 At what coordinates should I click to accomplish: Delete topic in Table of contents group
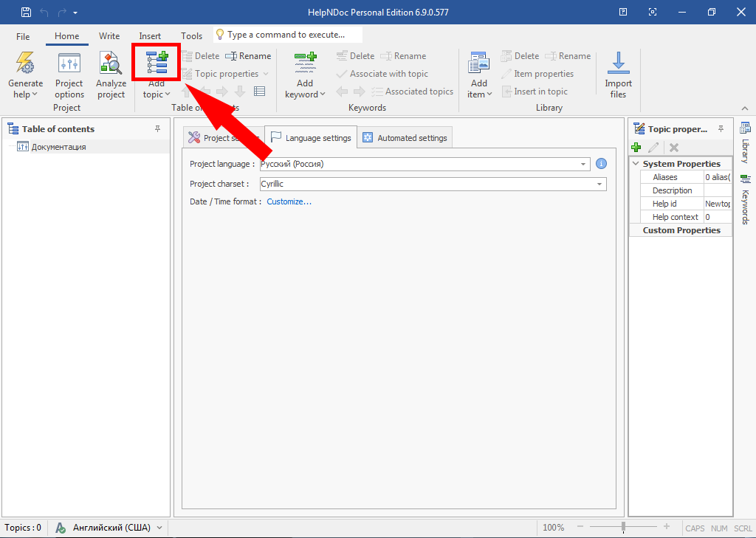point(201,56)
